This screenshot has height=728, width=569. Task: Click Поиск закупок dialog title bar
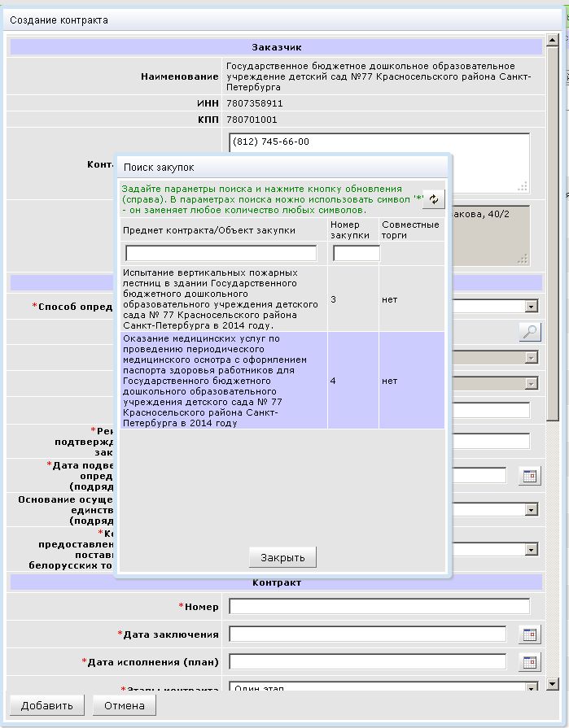[282, 167]
